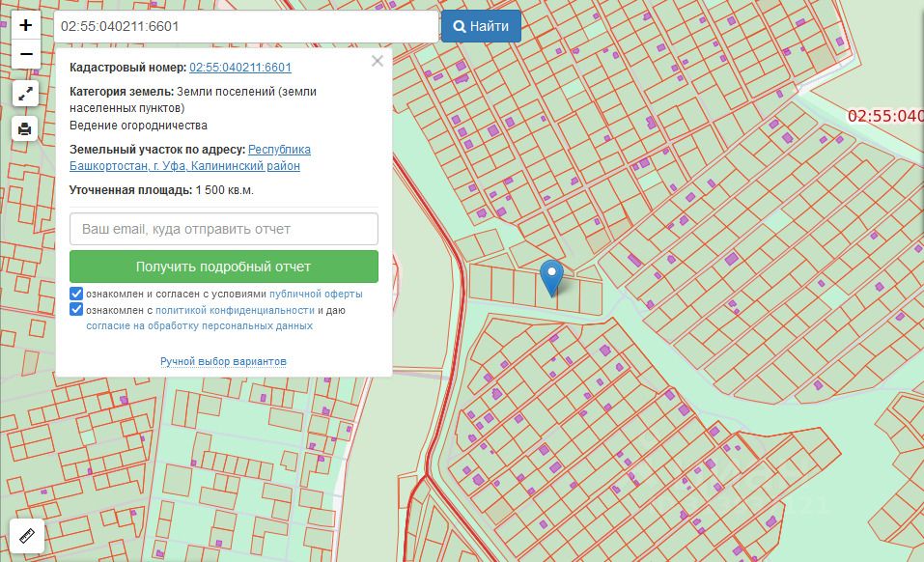
Task: Click the Уточненная площадь 1 500 кв.м. text
Action: pos(161,190)
